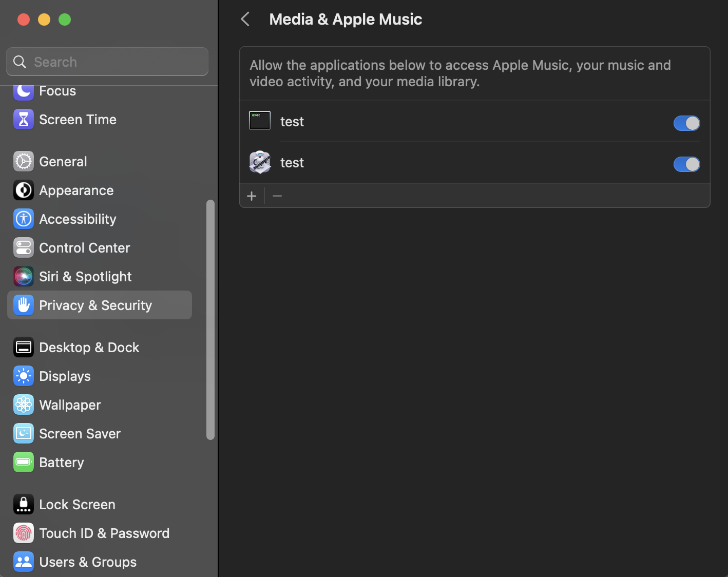Click the Wallpaper flower icon

point(24,405)
